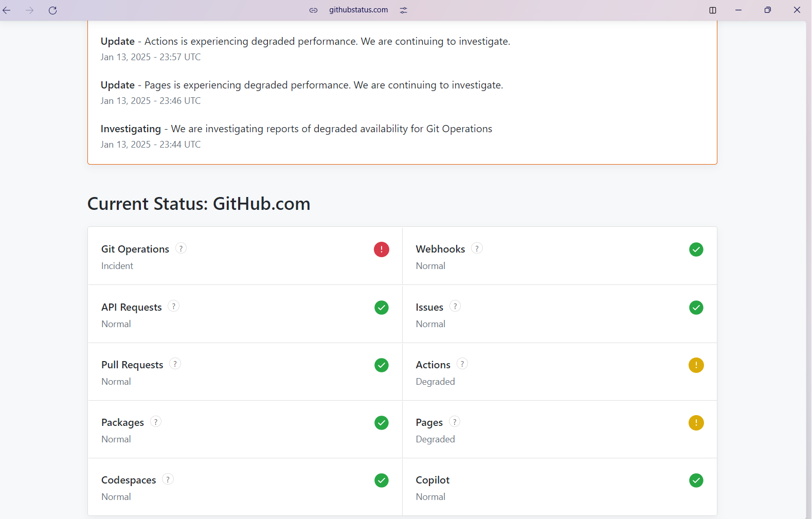The height and width of the screenshot is (519, 812).
Task: Click the Git Operations component name
Action: 135,249
